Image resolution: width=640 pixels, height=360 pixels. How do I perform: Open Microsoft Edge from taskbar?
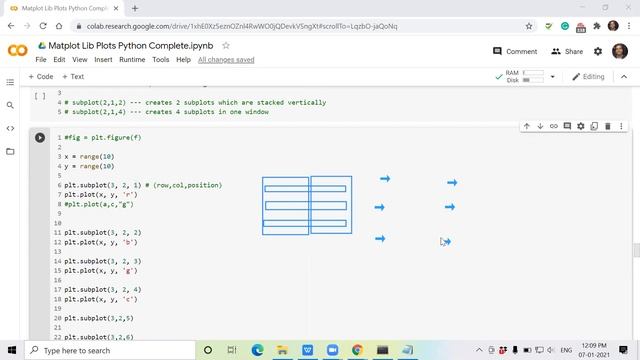(x=258, y=350)
